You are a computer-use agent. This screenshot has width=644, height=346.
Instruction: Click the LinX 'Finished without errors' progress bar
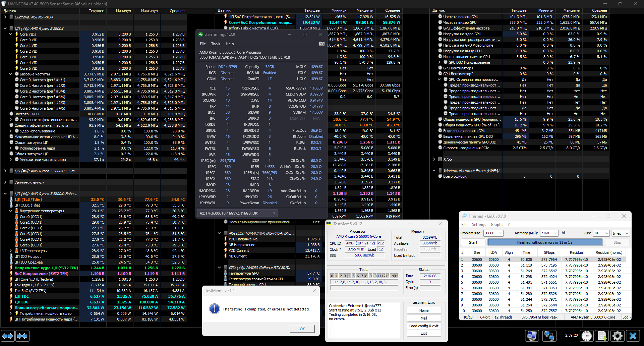545,242
